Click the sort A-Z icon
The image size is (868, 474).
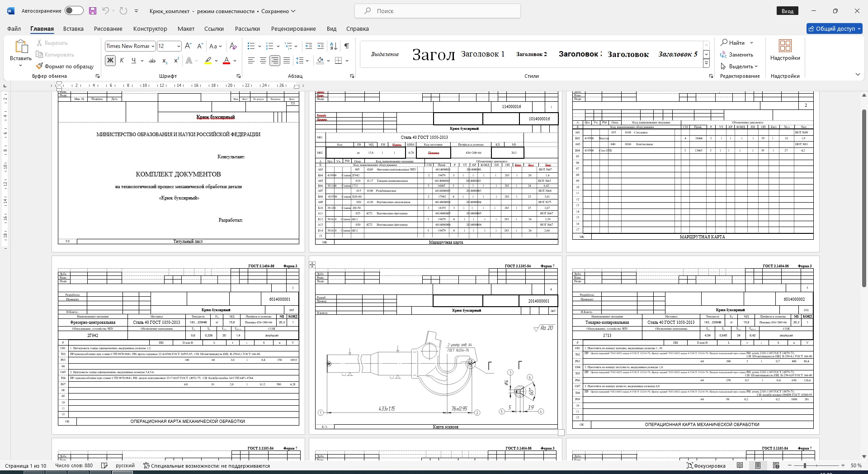click(x=334, y=46)
